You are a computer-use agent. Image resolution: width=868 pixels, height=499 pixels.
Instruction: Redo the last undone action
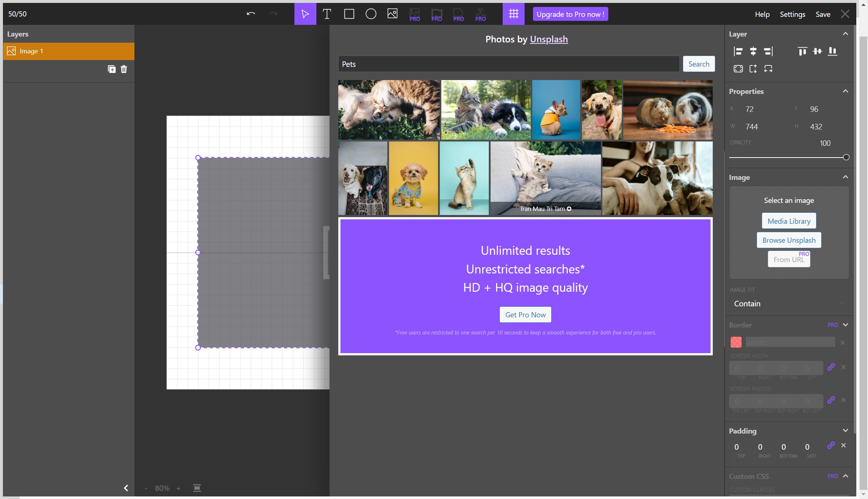273,14
